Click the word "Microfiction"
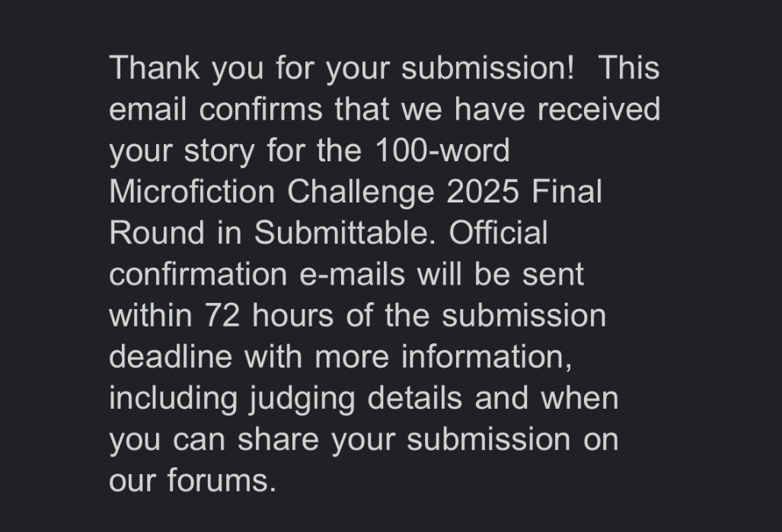The height and width of the screenshot is (532, 782). pyautogui.click(x=192, y=192)
